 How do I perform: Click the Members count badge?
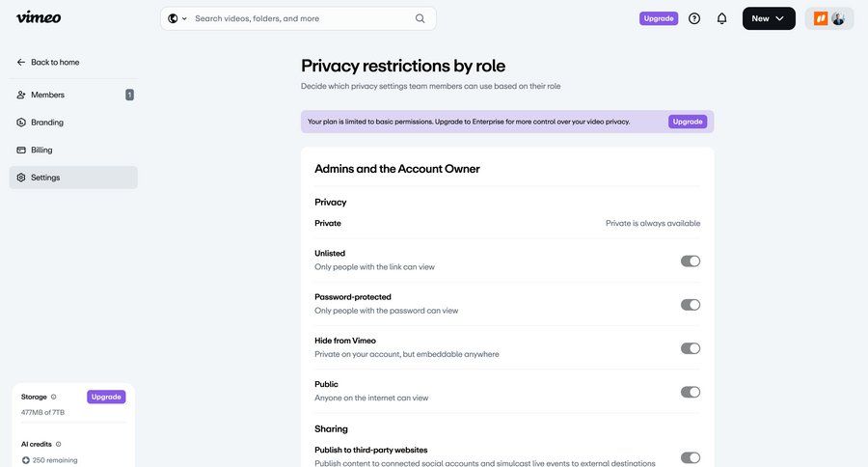point(129,95)
